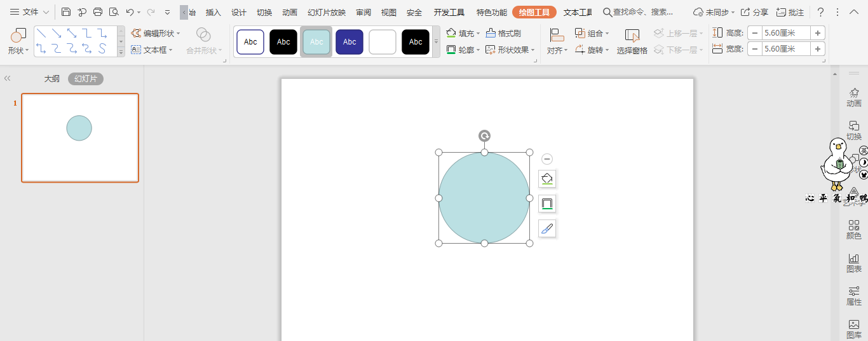
Task: Open the 文件 menu
Action: tap(29, 12)
